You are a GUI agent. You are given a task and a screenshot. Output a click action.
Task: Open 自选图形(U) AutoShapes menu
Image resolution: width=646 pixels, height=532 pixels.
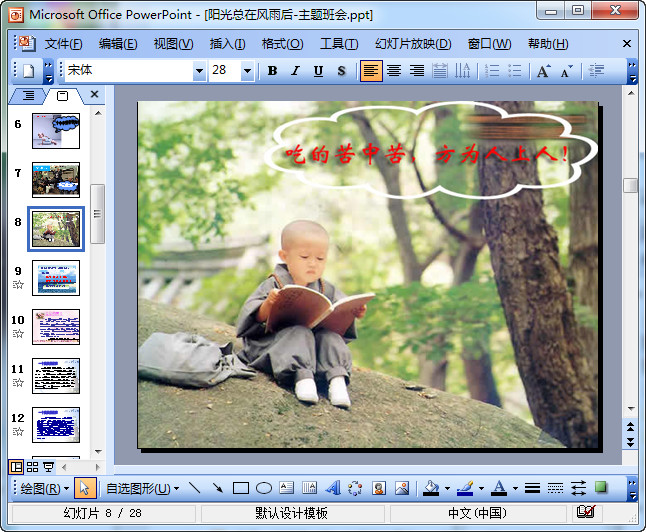point(143,489)
